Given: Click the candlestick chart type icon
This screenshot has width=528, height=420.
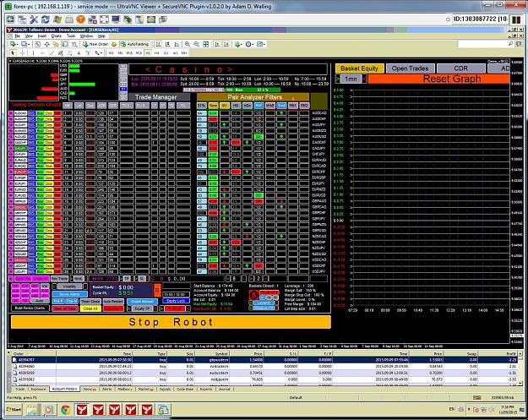Looking at the screenshot, I should pyautogui.click(x=167, y=44).
